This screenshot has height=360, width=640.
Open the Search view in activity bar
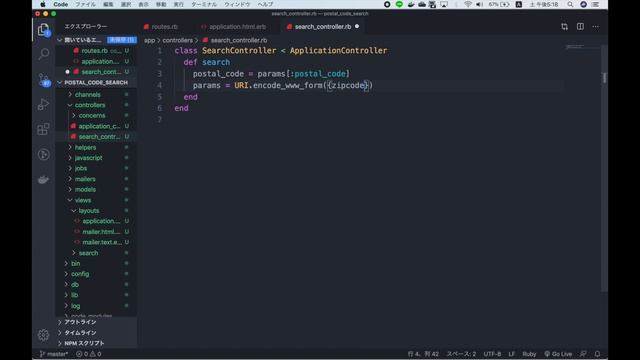pyautogui.click(x=44, y=54)
